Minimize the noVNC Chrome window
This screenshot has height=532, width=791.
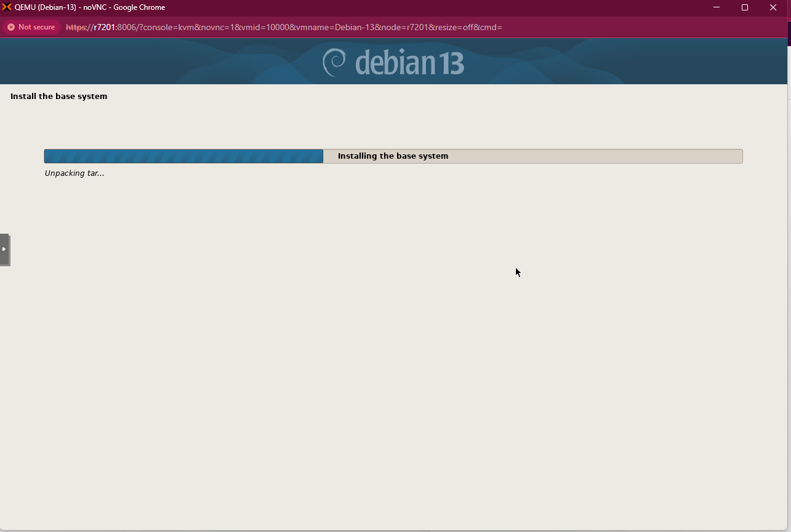(717, 7)
